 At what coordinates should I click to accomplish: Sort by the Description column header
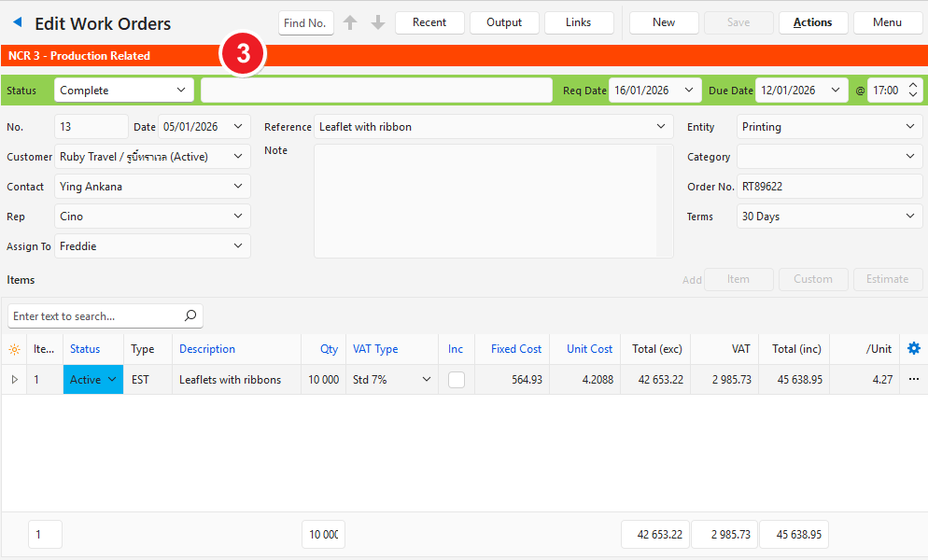[207, 349]
